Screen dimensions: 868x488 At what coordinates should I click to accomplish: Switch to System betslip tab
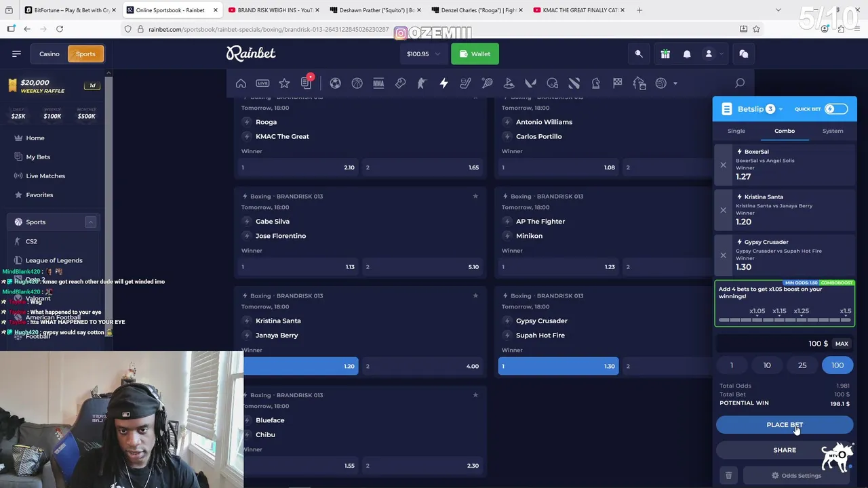[x=833, y=131]
